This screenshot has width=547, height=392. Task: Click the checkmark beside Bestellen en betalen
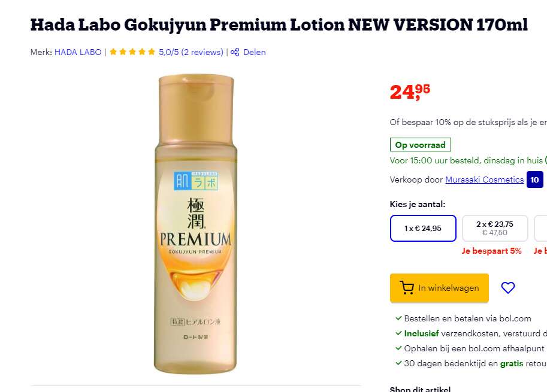[x=398, y=318]
